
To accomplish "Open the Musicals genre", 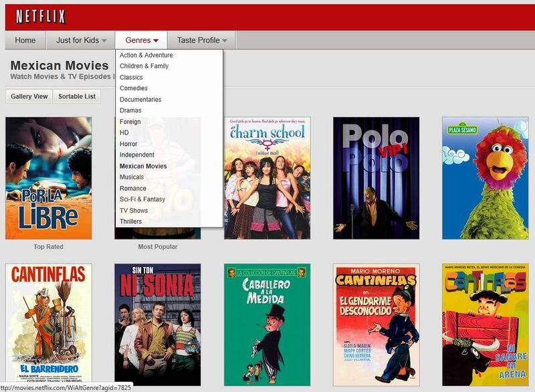I will coord(131,177).
